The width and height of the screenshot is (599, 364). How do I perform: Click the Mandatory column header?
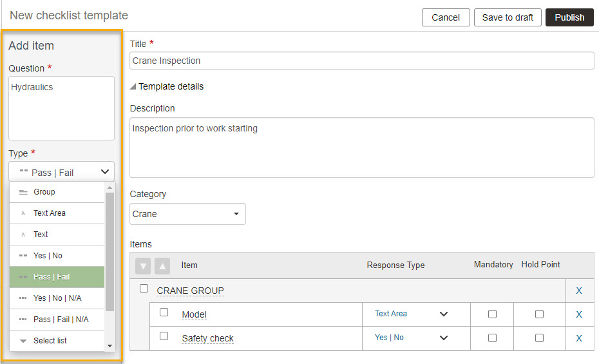pos(493,264)
